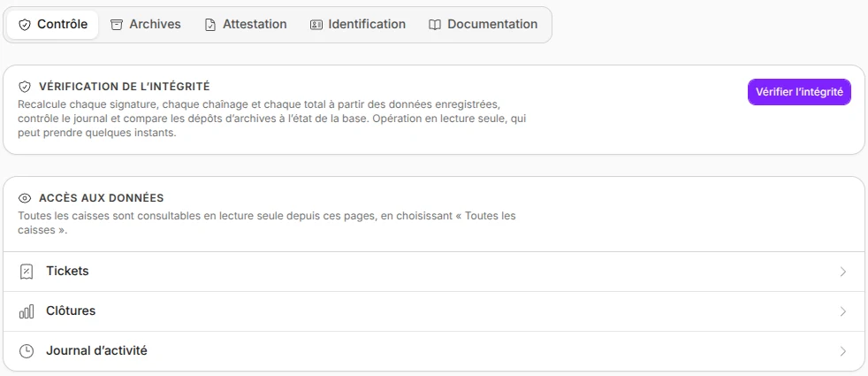Open the Clôtures data page
Screen dimensions: 868x376
pos(434,311)
